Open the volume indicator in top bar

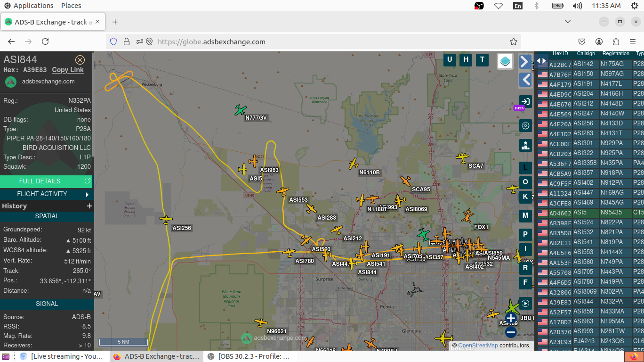(x=577, y=6)
